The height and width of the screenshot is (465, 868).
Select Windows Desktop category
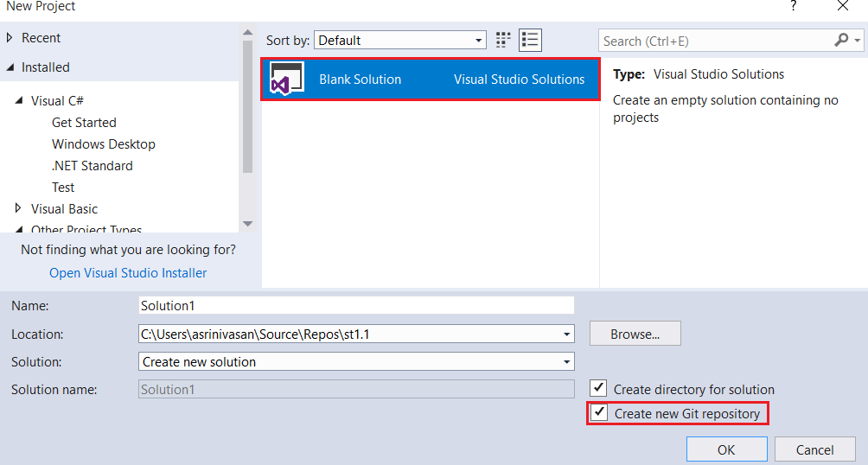click(x=103, y=144)
